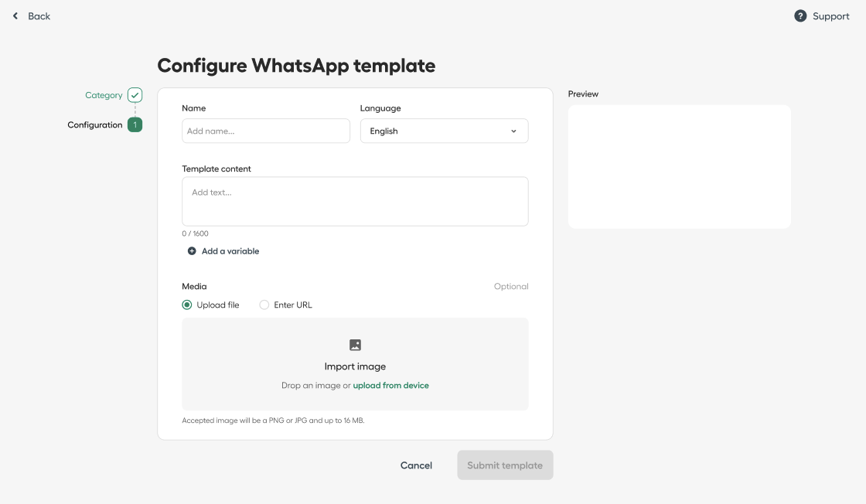
Task: Open Support via the question mark icon
Action: click(800, 16)
